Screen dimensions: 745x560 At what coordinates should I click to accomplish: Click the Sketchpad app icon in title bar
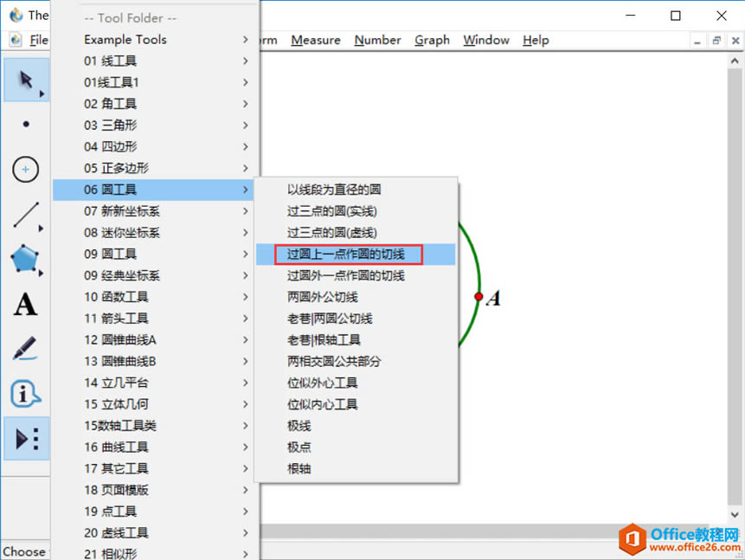tap(16, 15)
